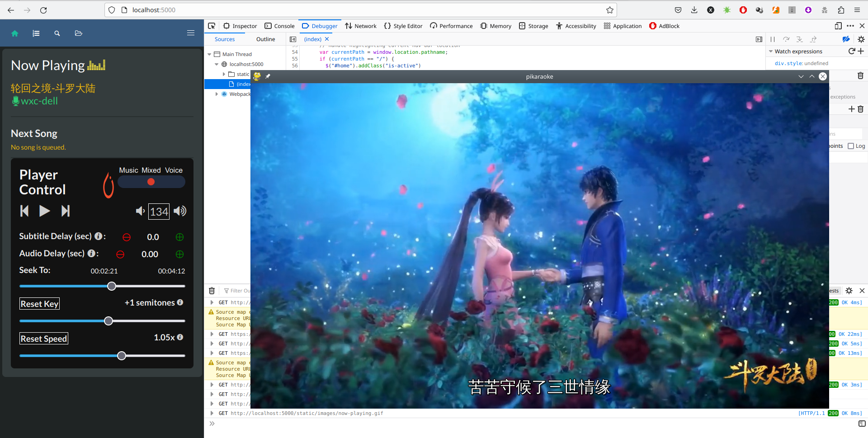Open the Memory tab
The height and width of the screenshot is (438, 868).
[x=495, y=26]
